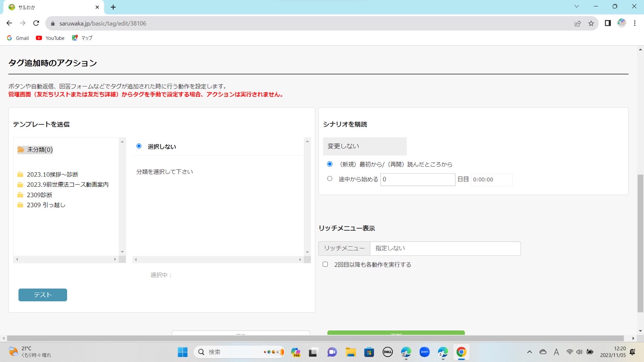The width and height of the screenshot is (644, 362).
Task: Open 2023.9前世療法コース動画案内 folder
Action: [63, 185]
